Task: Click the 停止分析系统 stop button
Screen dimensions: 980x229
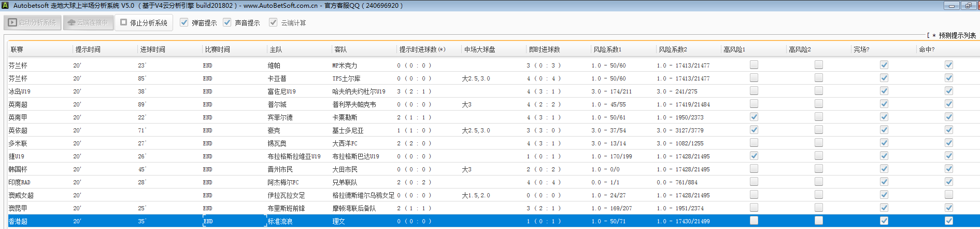Action: tap(144, 23)
